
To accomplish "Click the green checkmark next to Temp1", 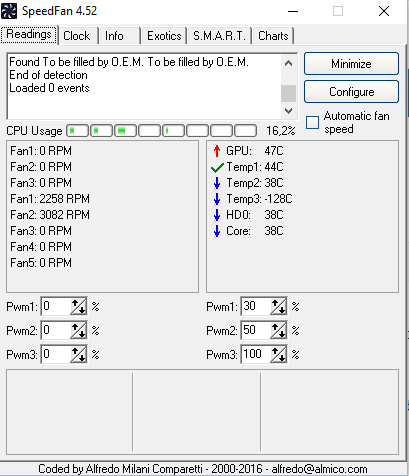I will 217,167.
